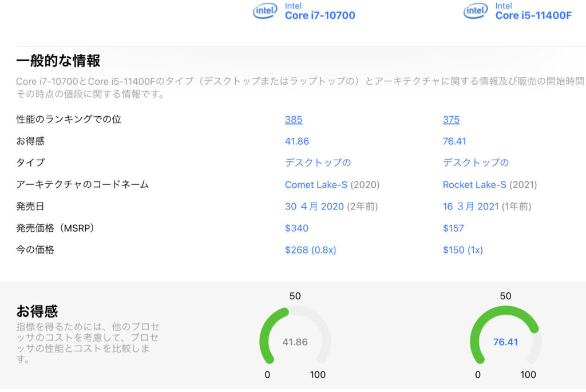Screen dimensions: 586x392
Task: Click the gauge reading 41.86
Action: 295,342
